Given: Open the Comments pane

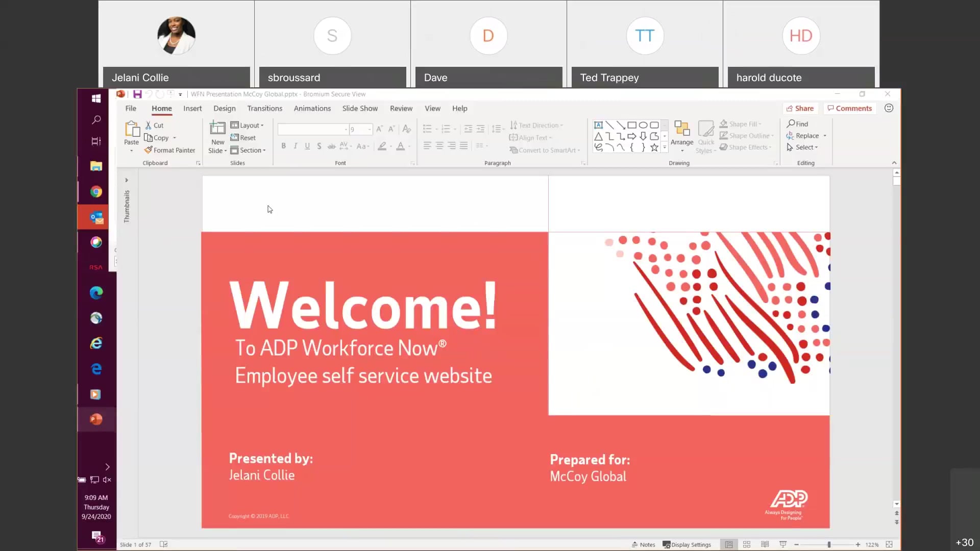Looking at the screenshot, I should click(849, 108).
